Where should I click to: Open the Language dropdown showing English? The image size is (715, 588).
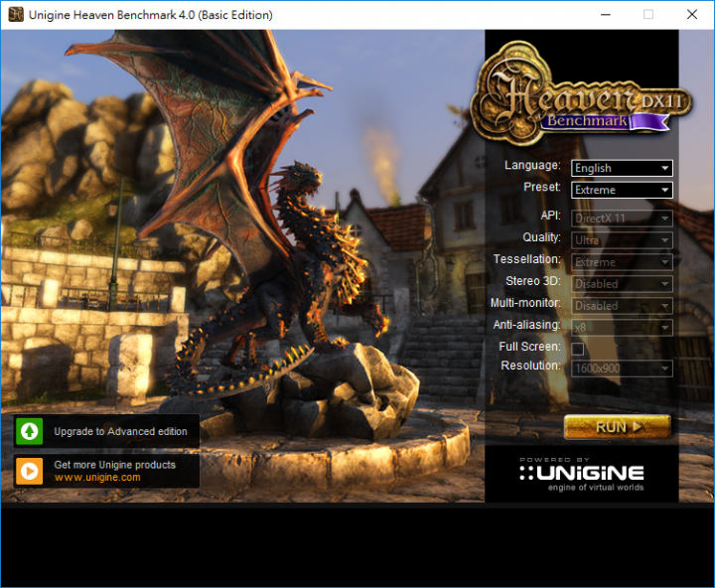point(622,168)
